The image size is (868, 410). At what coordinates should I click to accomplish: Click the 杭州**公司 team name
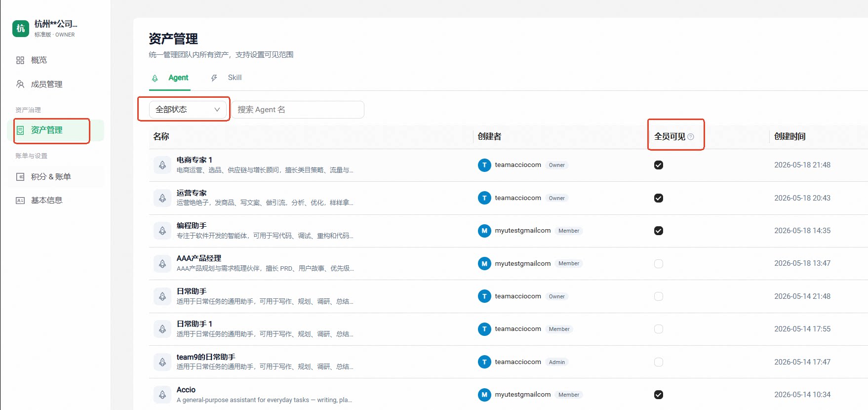coord(56,24)
